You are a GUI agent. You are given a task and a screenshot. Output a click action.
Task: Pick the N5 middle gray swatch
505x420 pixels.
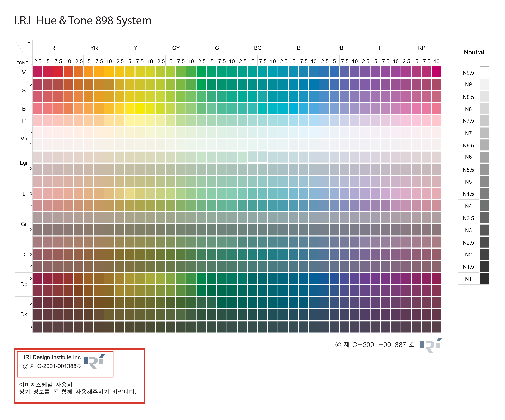coord(484,181)
